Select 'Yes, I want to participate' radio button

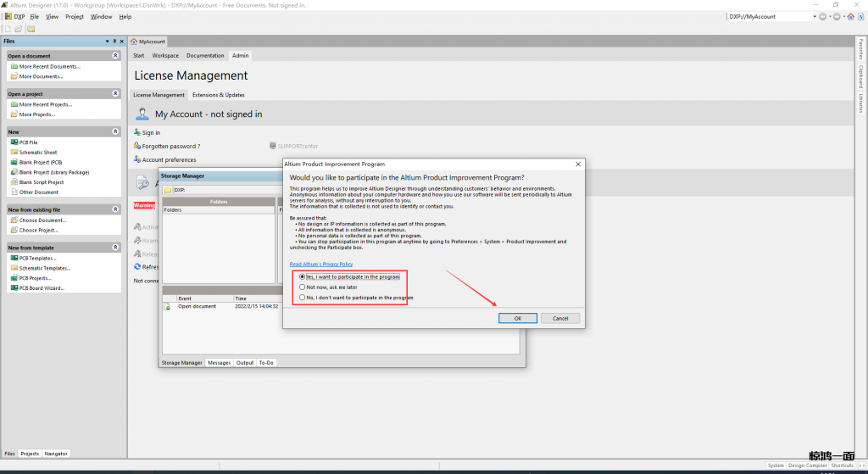coord(302,276)
